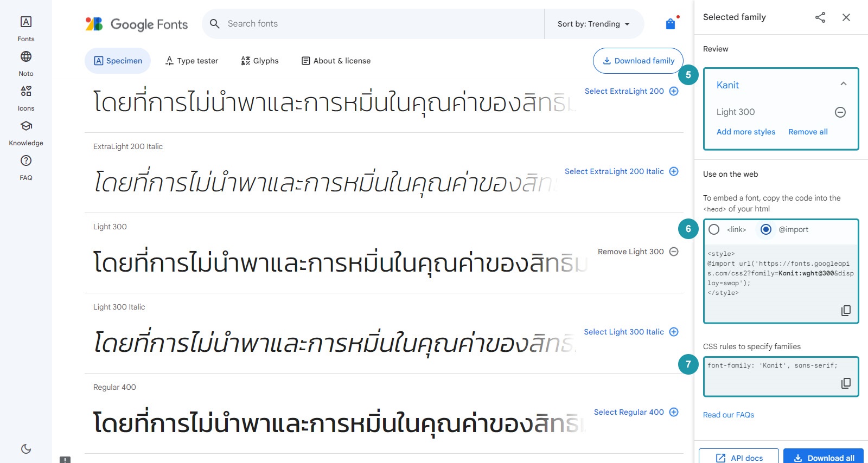
Task: Click the Regular 400 Thai sample text
Action: click(340, 423)
